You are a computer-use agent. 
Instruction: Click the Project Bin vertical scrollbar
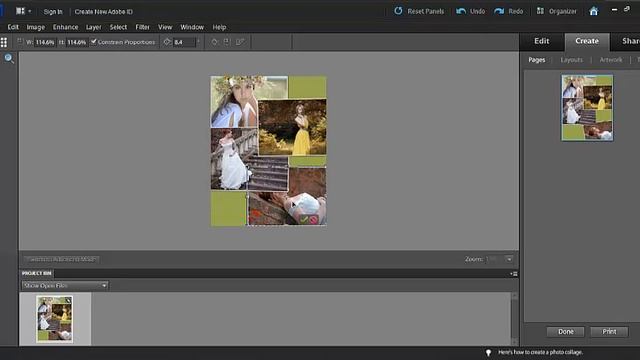514,319
